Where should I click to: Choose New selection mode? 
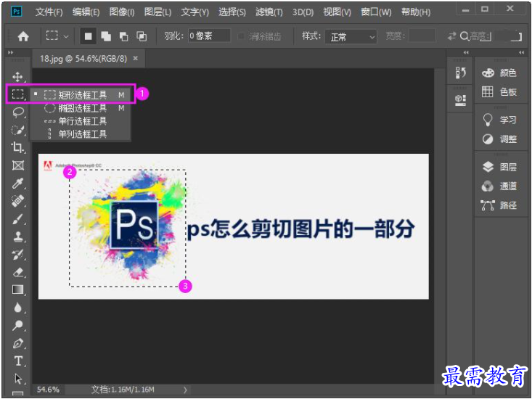coord(88,36)
